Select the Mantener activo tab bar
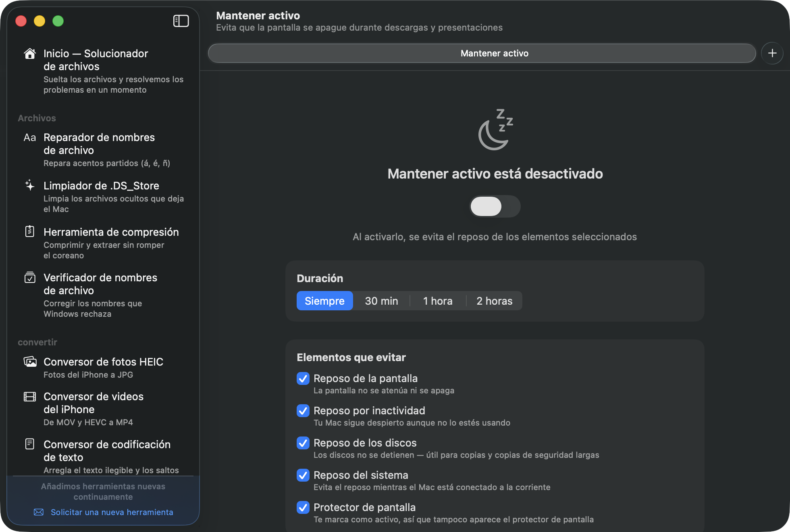This screenshot has width=790, height=532. tap(482, 53)
